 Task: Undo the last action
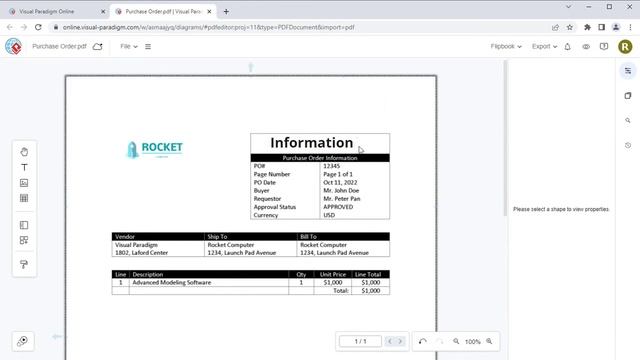[x=422, y=341]
